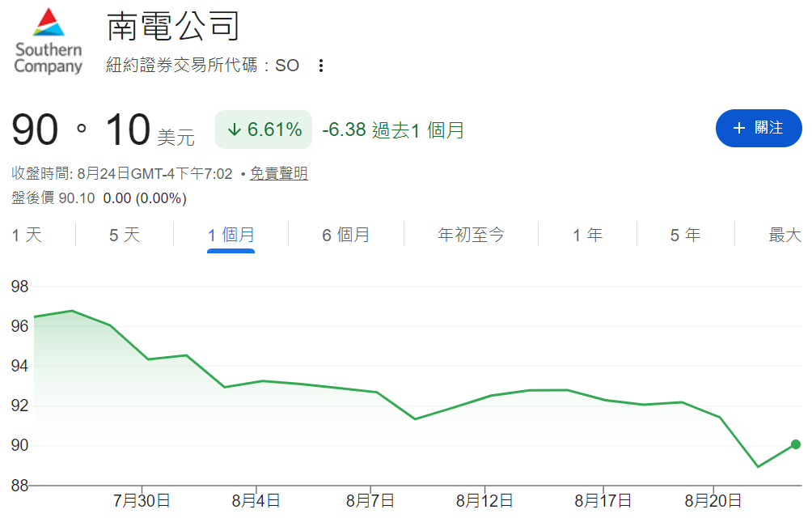Select the 5 年 tab
The width and height of the screenshot is (812, 518).
coord(685,235)
